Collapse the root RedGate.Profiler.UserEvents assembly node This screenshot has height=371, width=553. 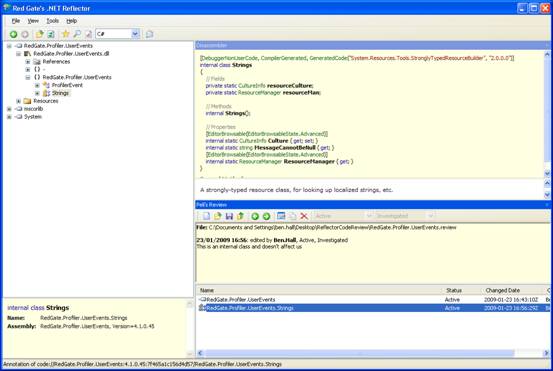click(9, 46)
